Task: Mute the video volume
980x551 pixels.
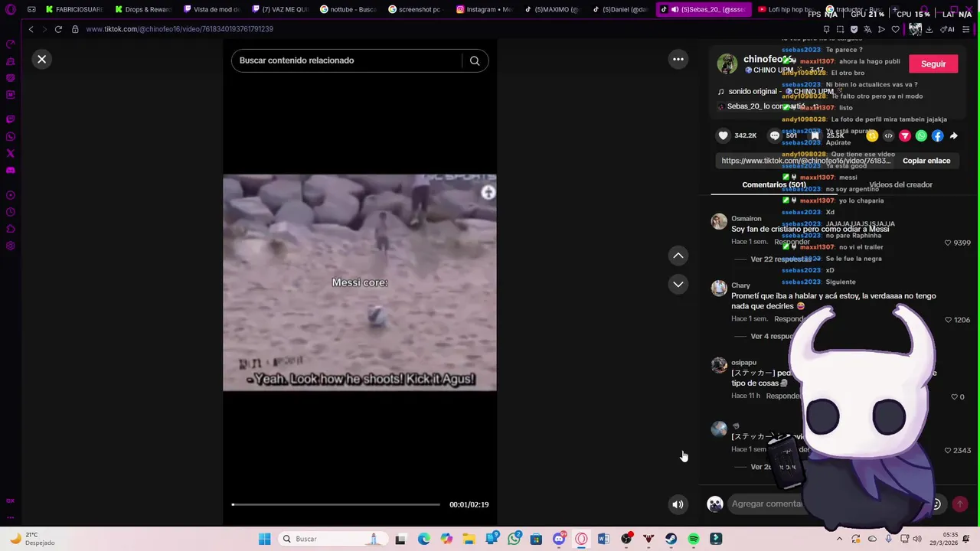Action: click(678, 504)
